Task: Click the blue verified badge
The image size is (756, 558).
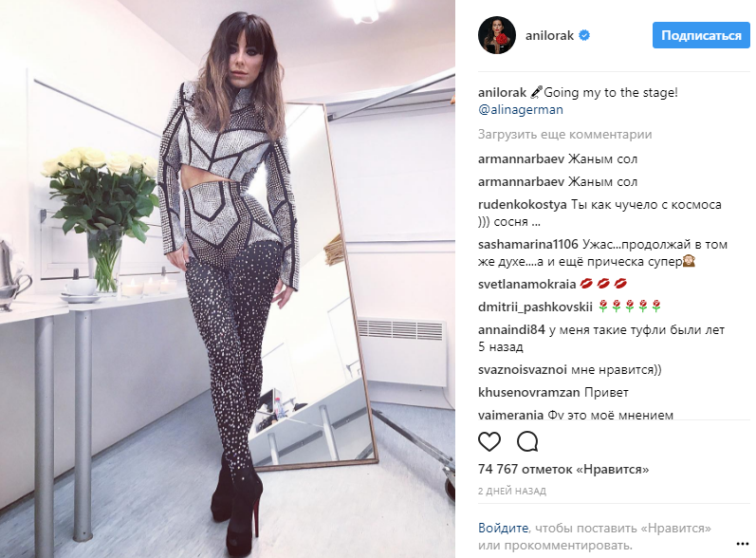Action: [x=584, y=35]
